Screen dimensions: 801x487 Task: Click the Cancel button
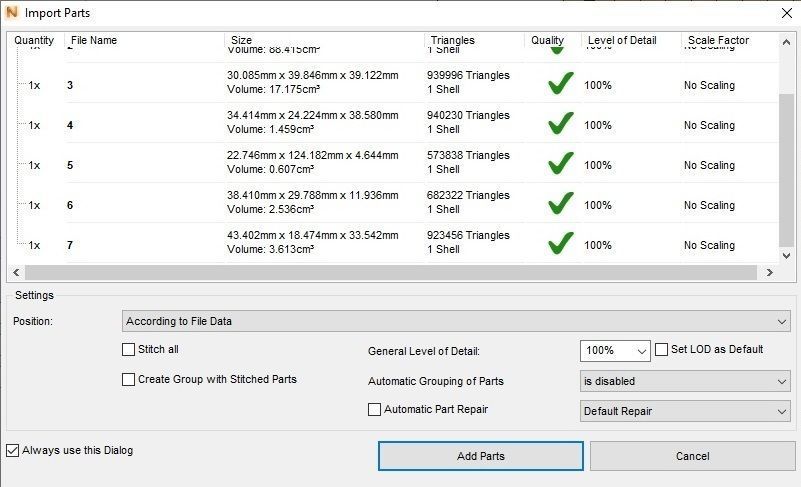[x=692, y=456]
